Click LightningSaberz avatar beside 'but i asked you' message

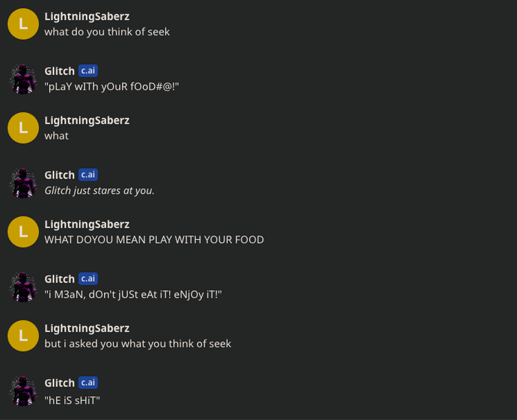pyautogui.click(x=23, y=336)
